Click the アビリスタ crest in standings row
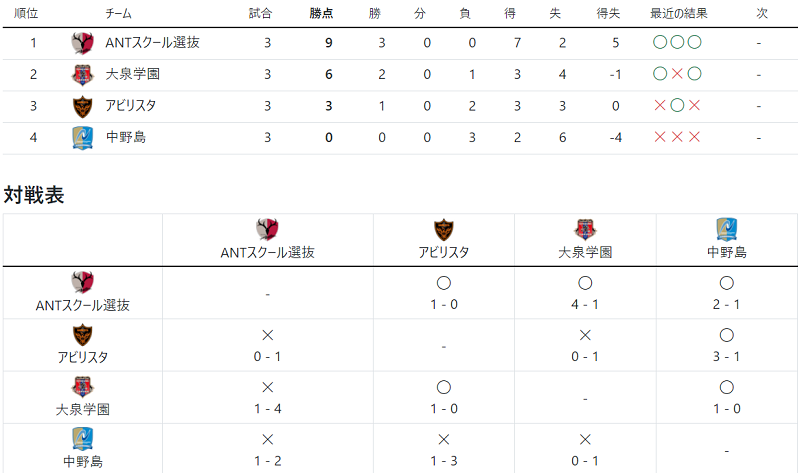The image size is (800, 473). click(x=82, y=106)
